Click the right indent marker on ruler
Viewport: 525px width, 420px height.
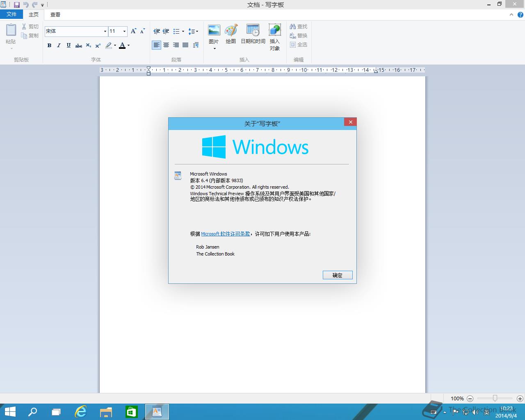[376, 71]
